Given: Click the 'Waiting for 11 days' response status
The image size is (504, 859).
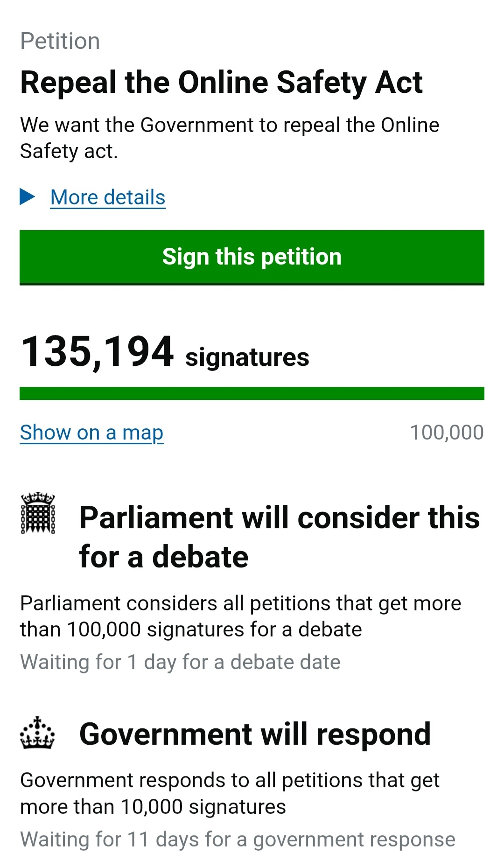Looking at the screenshot, I should click(238, 839).
